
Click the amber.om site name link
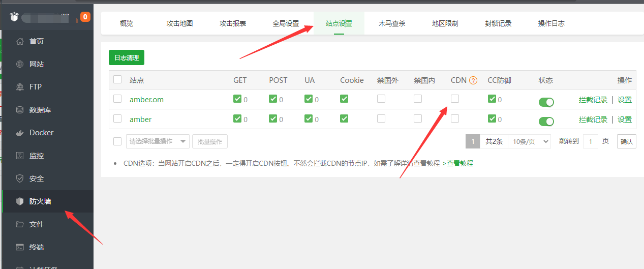(x=147, y=100)
